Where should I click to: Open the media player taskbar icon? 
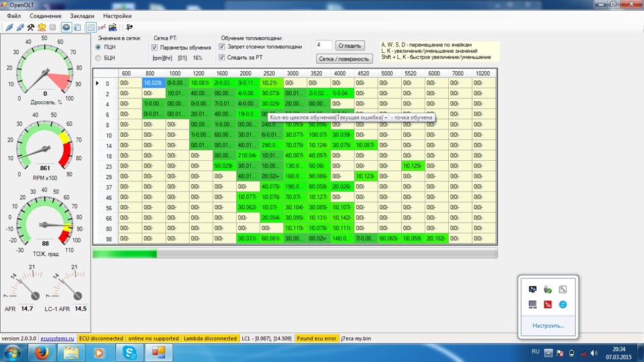pyautogui.click(x=99, y=353)
